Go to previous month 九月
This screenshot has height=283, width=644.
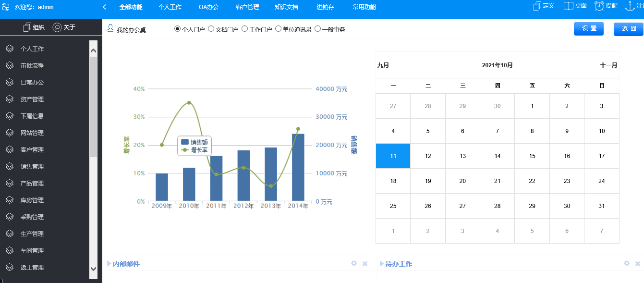click(383, 65)
